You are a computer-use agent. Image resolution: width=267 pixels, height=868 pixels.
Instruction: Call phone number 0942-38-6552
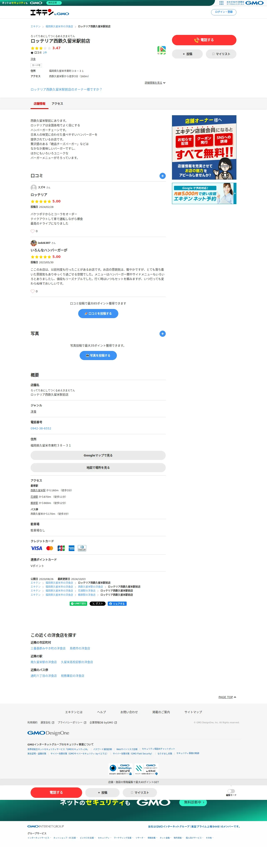coord(41,429)
